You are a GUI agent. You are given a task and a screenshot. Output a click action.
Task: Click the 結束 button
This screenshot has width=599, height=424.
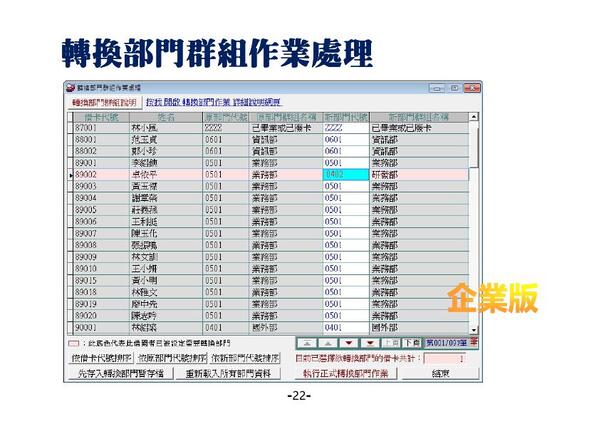tap(440, 373)
